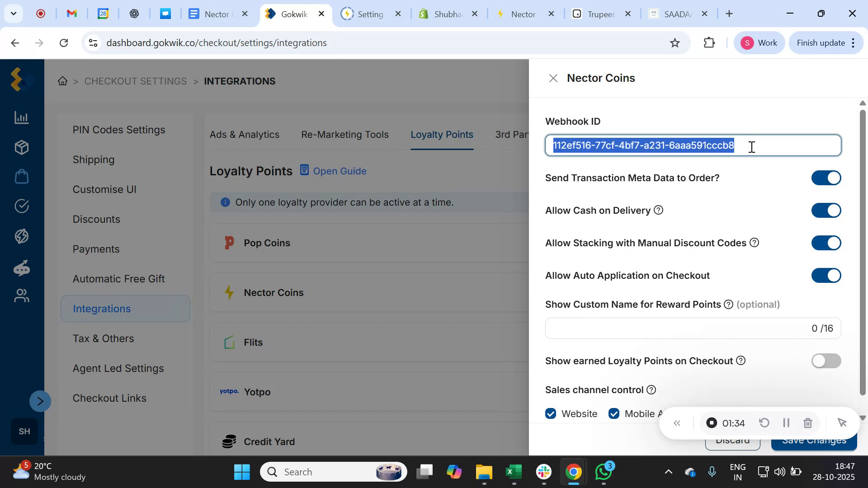Click the Yotpo icon in the integrations list
The height and width of the screenshot is (488, 868).
click(229, 391)
